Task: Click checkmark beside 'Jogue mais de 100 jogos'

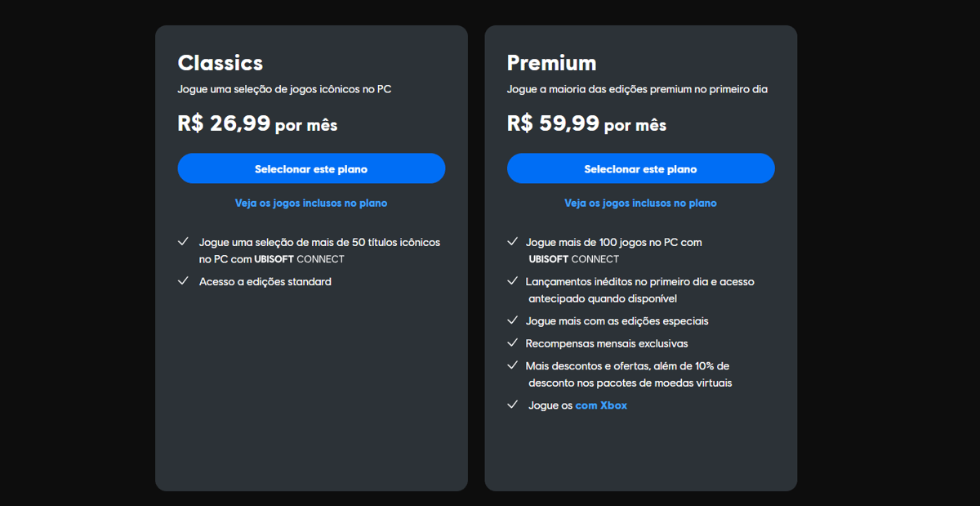Action: click(512, 242)
